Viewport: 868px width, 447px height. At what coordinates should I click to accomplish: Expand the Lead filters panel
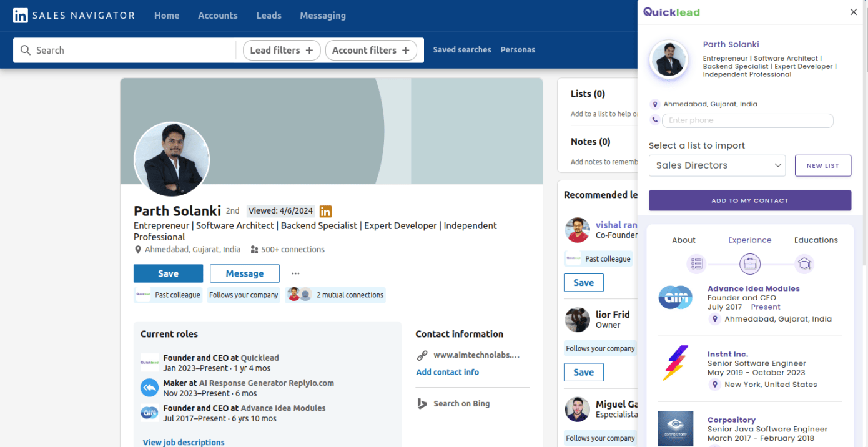coord(282,50)
